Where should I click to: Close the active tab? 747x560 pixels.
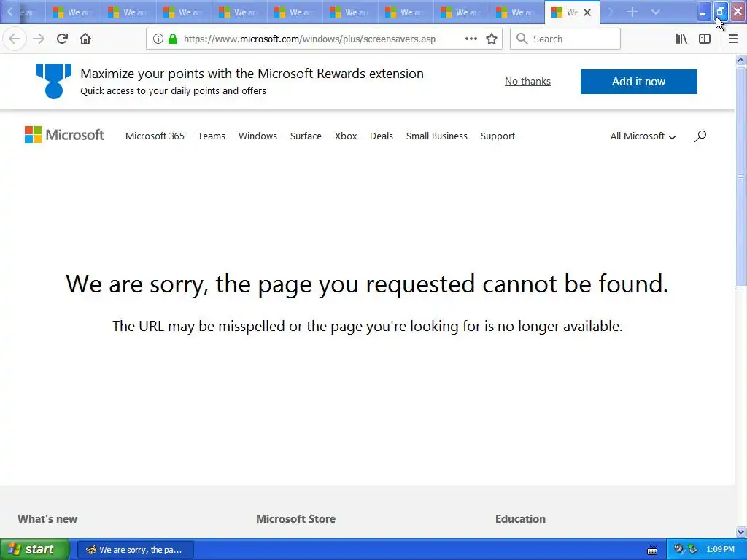(x=587, y=12)
